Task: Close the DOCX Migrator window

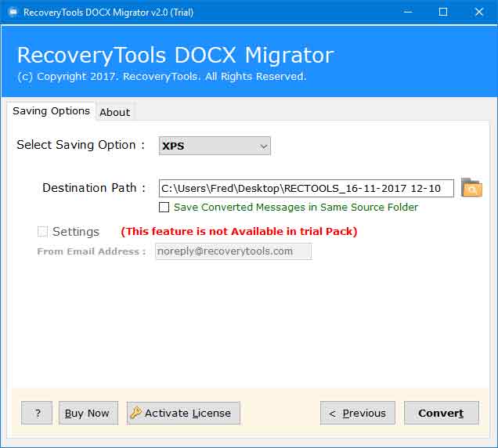Action: (x=479, y=12)
